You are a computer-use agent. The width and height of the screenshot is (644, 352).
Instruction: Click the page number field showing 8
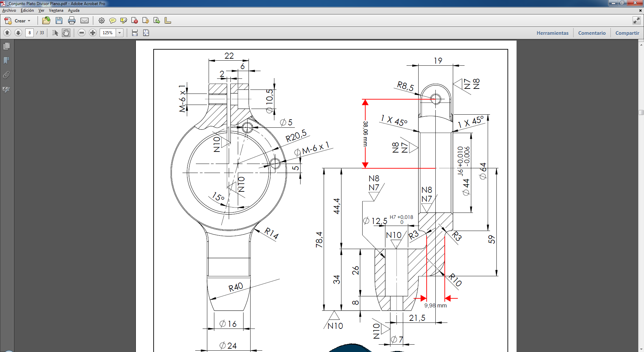point(30,33)
